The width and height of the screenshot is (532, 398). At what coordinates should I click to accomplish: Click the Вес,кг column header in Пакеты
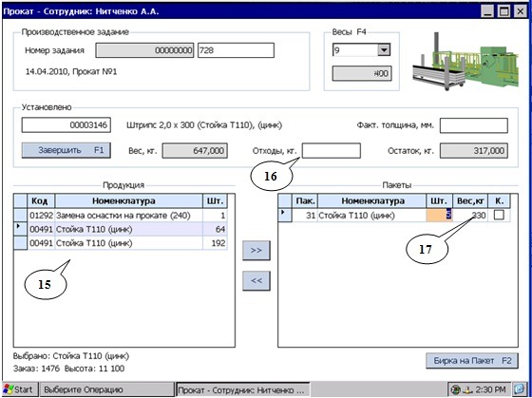click(470, 200)
